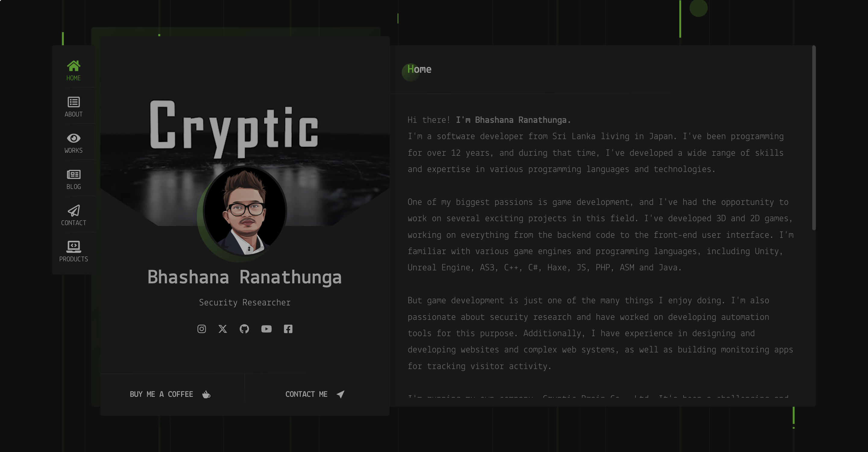Click the coffee cup icon
This screenshot has height=452, width=868.
tap(206, 394)
